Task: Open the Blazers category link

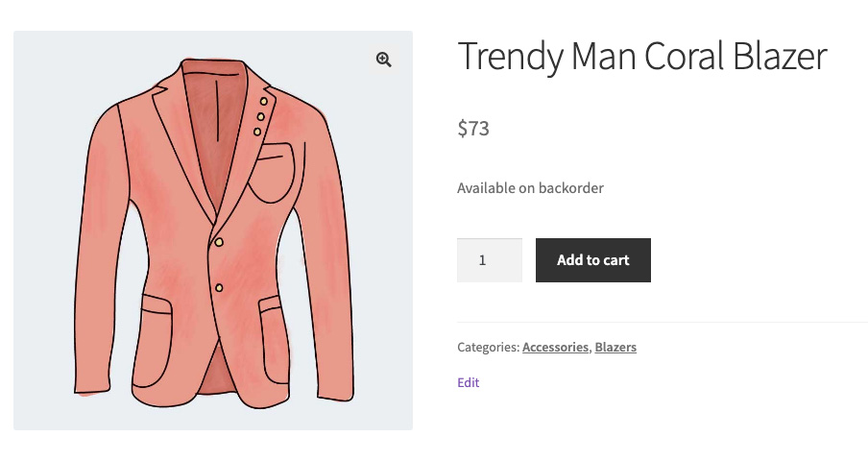Action: click(615, 347)
